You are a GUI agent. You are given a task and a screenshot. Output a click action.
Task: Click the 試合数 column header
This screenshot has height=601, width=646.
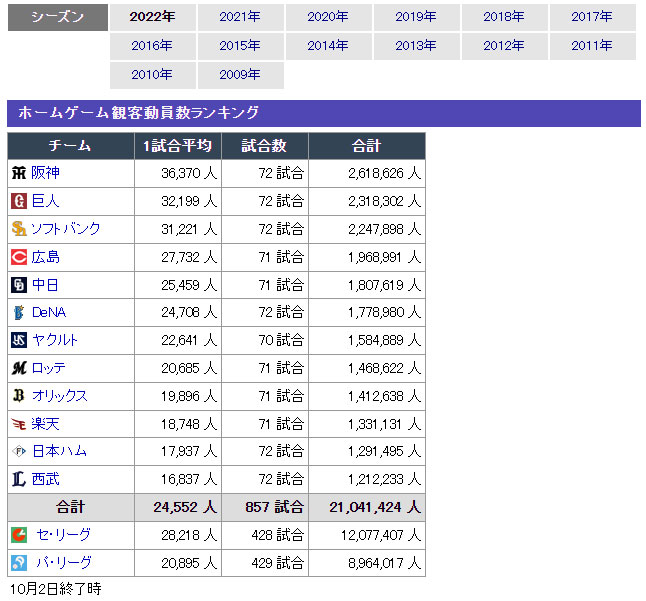click(x=265, y=146)
